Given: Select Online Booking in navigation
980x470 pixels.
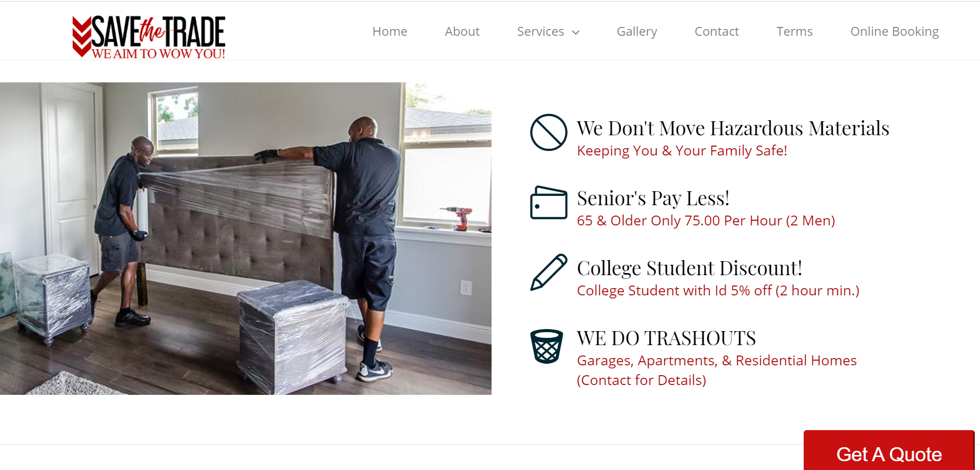Looking at the screenshot, I should tap(894, 32).
